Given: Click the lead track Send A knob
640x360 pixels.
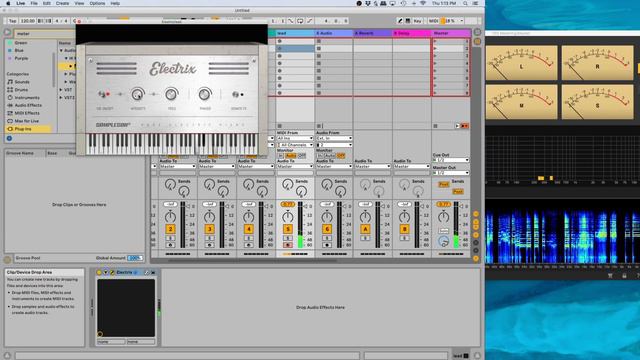Looking at the screenshot, I should coord(288,184).
